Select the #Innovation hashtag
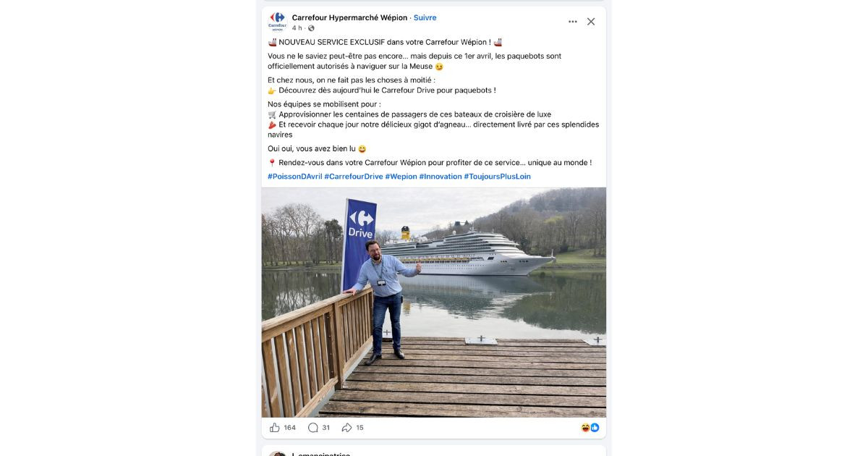Image resolution: width=868 pixels, height=456 pixels. tap(441, 177)
